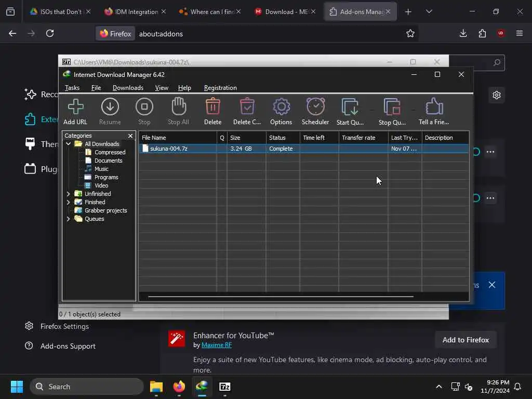Open Firefox downloads panel icon

(463, 33)
